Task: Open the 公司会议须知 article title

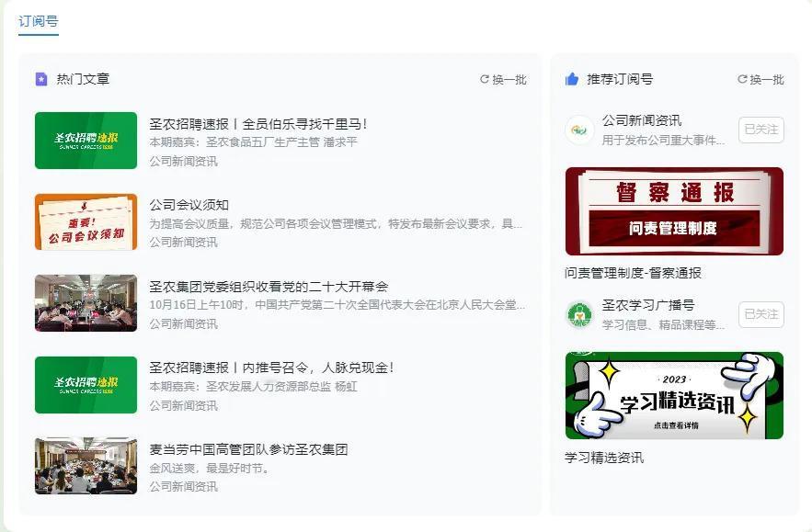Action: [189, 205]
